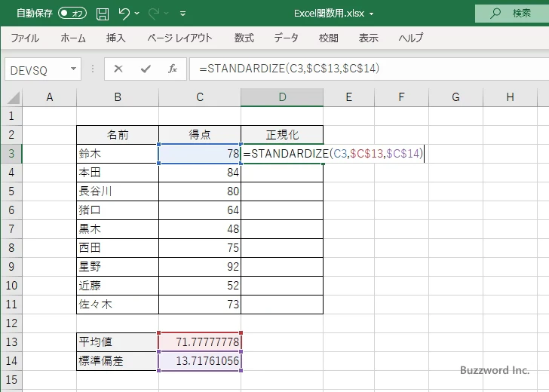This screenshot has width=549, height=392.
Task: Select cell containing 佐々木
Action: pyautogui.click(x=118, y=305)
